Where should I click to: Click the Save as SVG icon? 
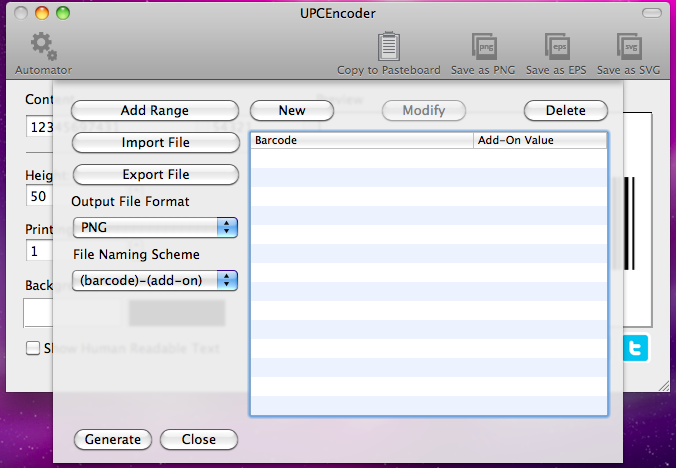pyautogui.click(x=629, y=47)
